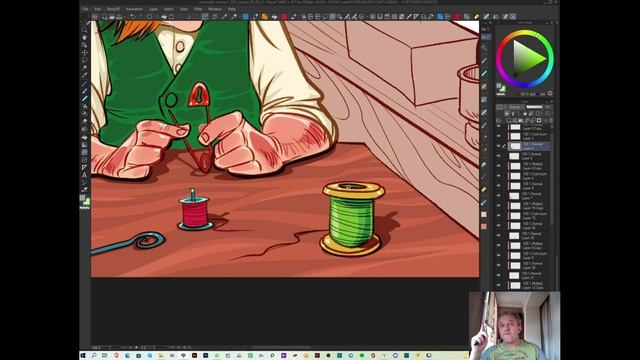640x360 pixels.
Task: Open the File menu
Action: [85, 9]
